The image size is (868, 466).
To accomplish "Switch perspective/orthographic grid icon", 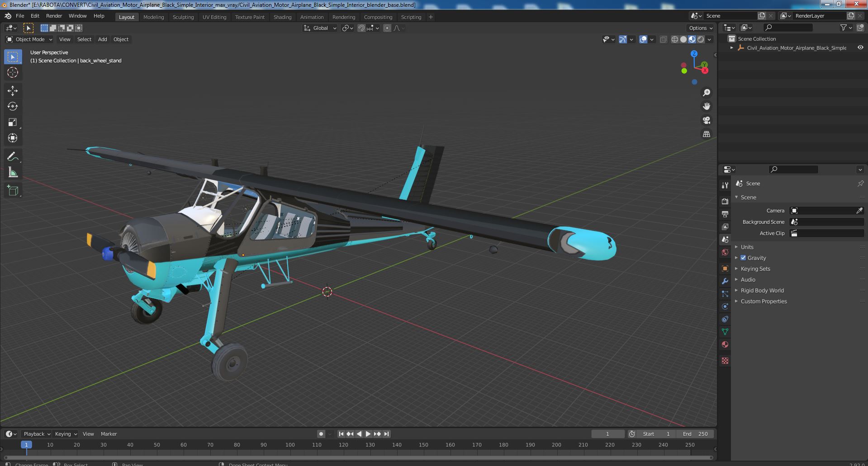I will point(706,134).
